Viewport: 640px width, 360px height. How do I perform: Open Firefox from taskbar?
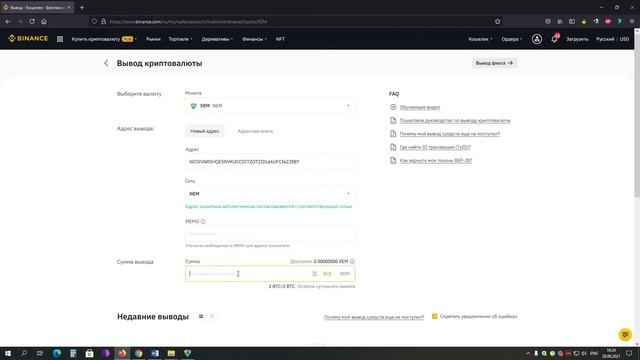pos(122,353)
